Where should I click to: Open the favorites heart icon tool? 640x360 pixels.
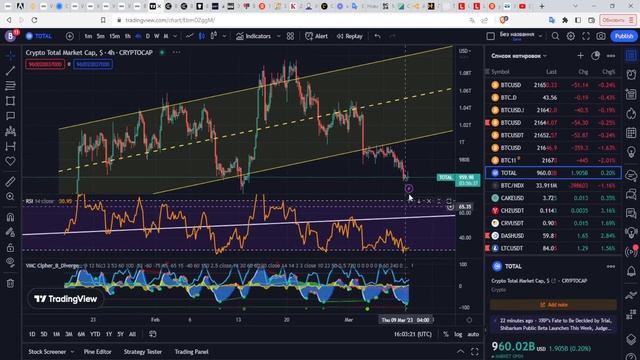tap(10, 161)
